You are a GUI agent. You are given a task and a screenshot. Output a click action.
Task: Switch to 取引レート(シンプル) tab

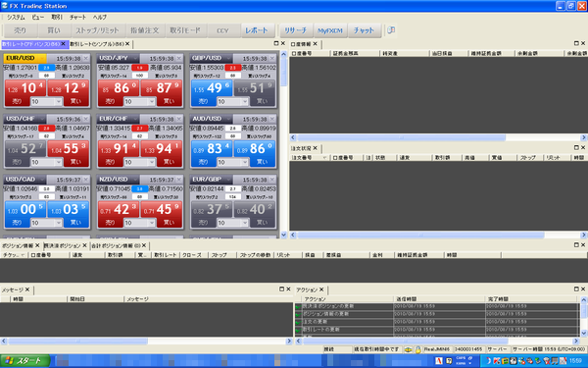point(97,44)
